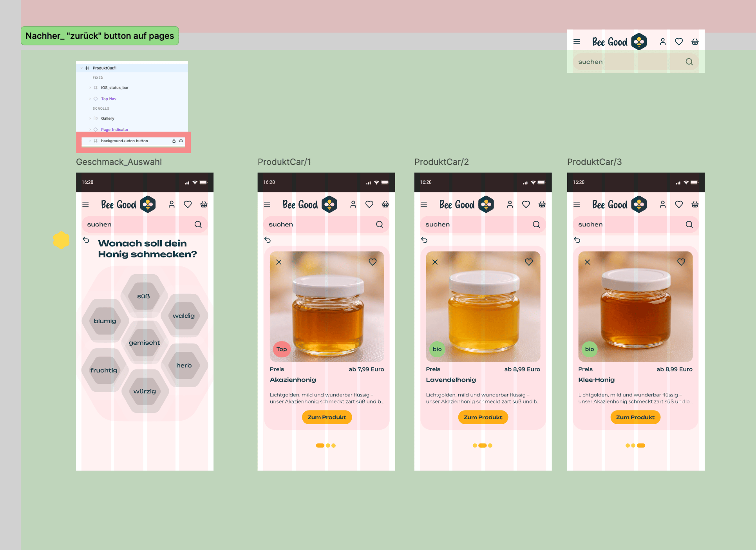Click back arrow on ProduktCar/3 screen

577,240
